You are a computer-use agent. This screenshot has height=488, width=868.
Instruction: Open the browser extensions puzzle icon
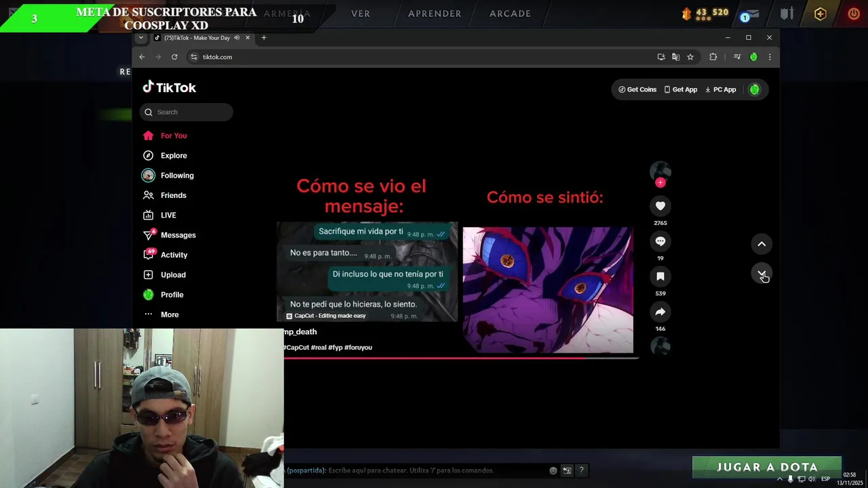pos(713,57)
